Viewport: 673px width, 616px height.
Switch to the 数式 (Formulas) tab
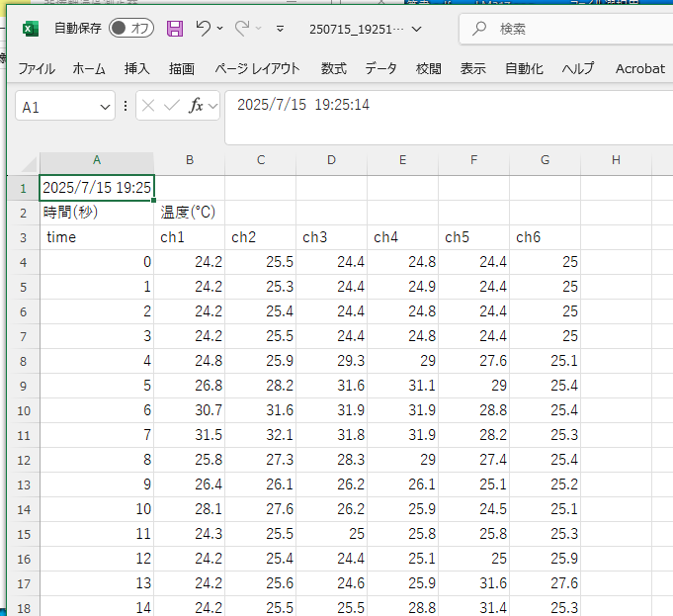(333, 68)
